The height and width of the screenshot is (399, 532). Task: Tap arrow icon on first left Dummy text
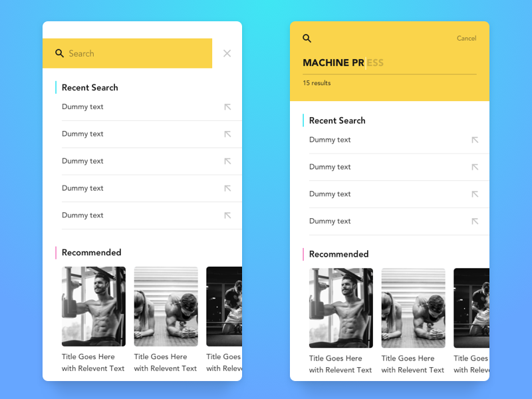coord(227,107)
